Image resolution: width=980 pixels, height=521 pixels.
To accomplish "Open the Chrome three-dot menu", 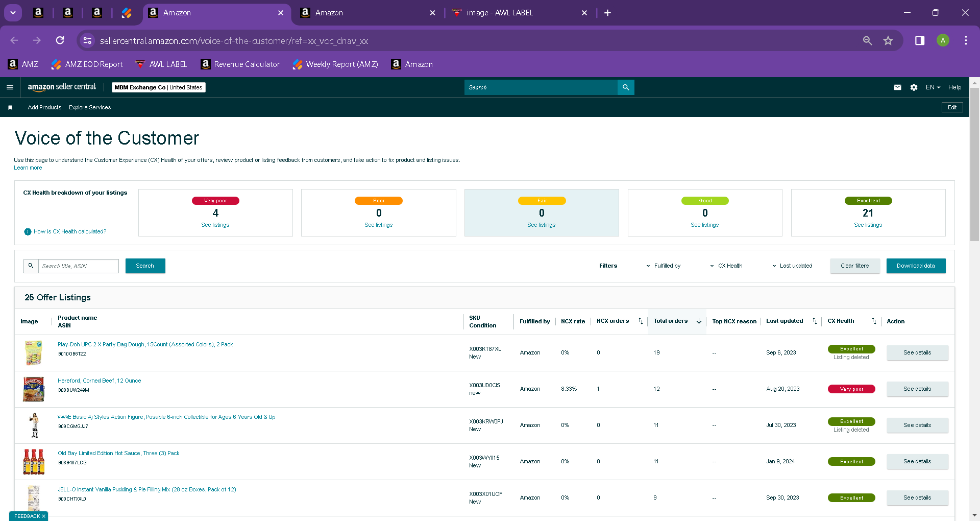I will tap(966, 40).
